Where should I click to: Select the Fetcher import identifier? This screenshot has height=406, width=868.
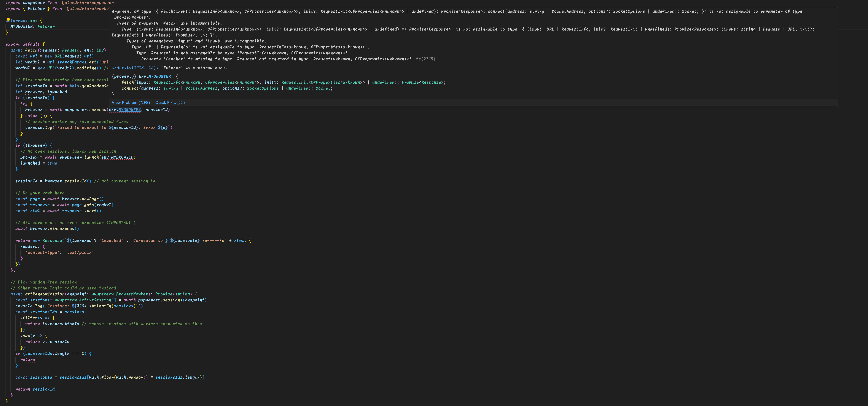36,9
